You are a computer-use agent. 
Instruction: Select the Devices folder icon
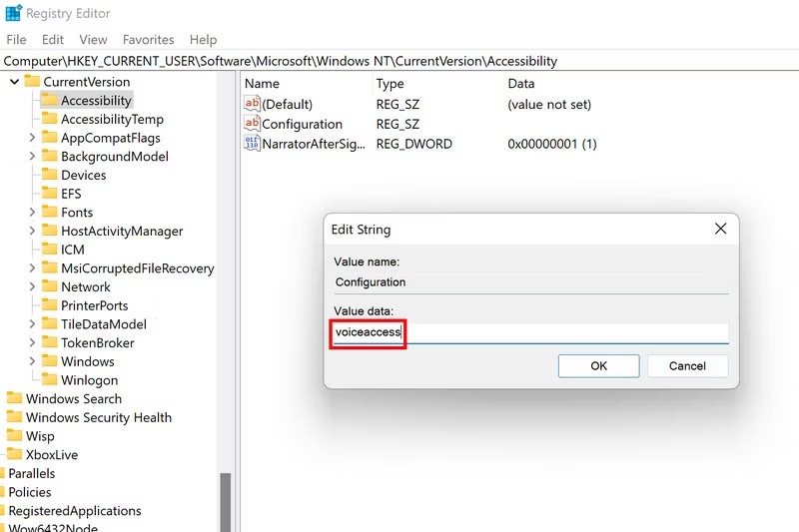click(49, 174)
